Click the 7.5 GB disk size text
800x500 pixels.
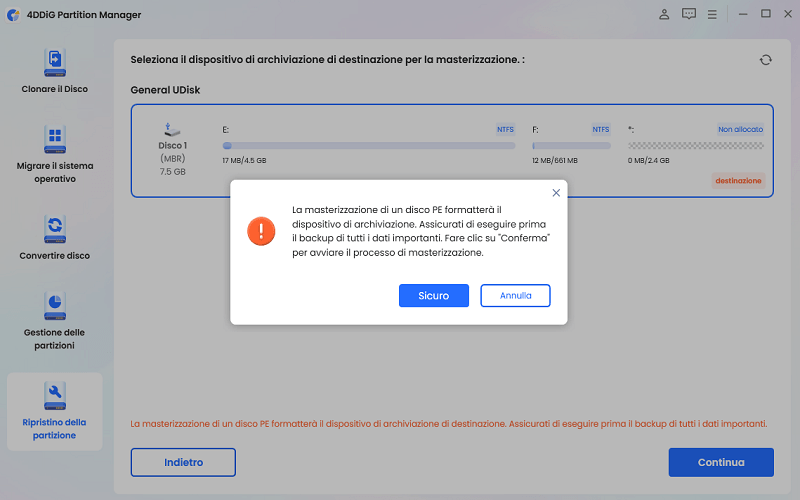(x=172, y=172)
